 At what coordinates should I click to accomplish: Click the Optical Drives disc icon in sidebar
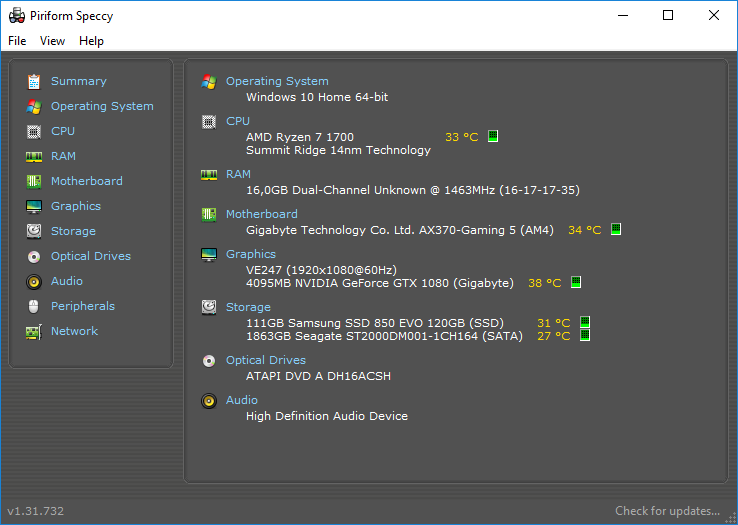(x=34, y=256)
